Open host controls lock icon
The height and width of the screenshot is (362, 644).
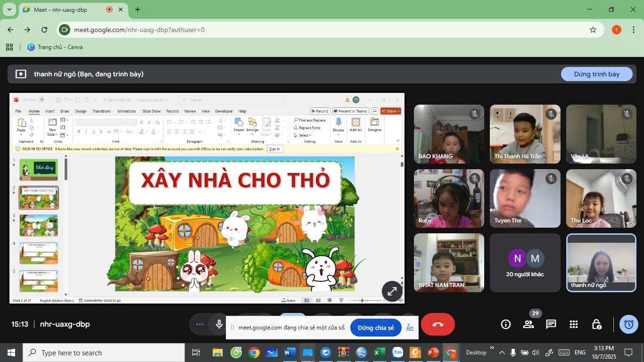596,324
